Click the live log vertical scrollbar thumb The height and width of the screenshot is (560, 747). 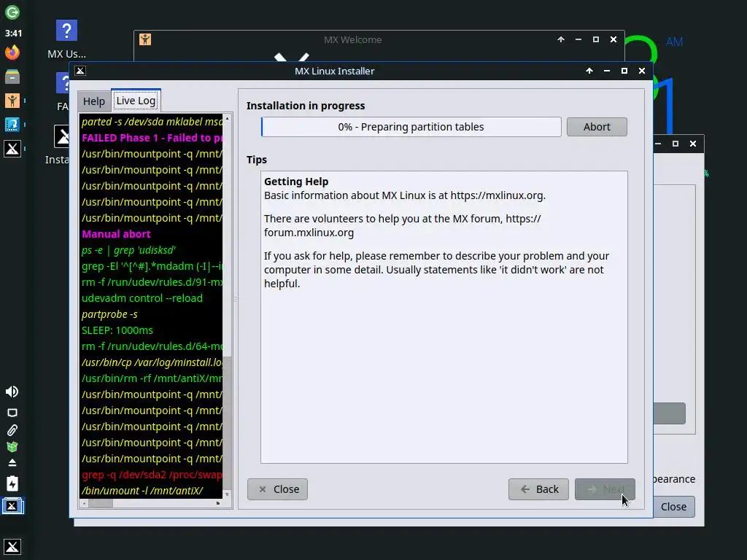(228, 422)
